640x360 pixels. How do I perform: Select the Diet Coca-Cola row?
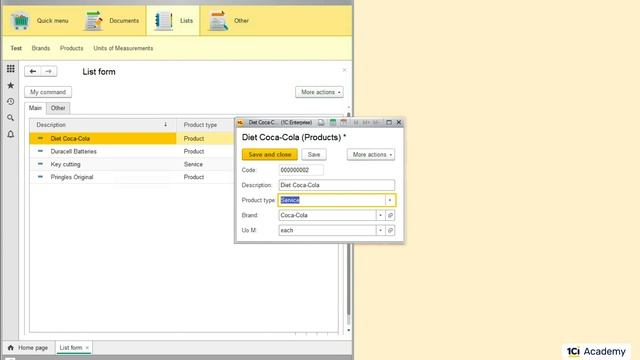[x=132, y=138]
